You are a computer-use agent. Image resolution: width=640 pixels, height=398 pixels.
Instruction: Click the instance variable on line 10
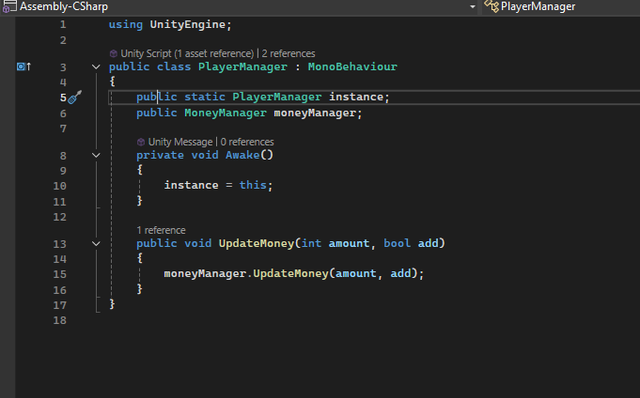pos(191,185)
